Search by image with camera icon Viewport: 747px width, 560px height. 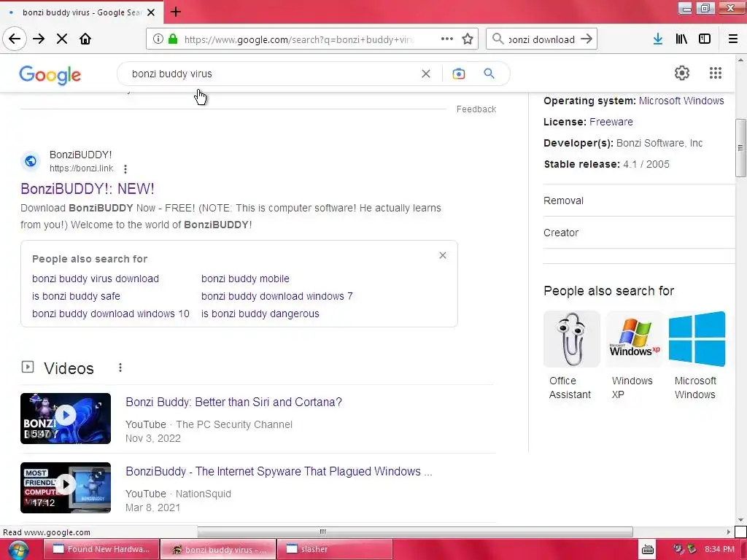[458, 74]
